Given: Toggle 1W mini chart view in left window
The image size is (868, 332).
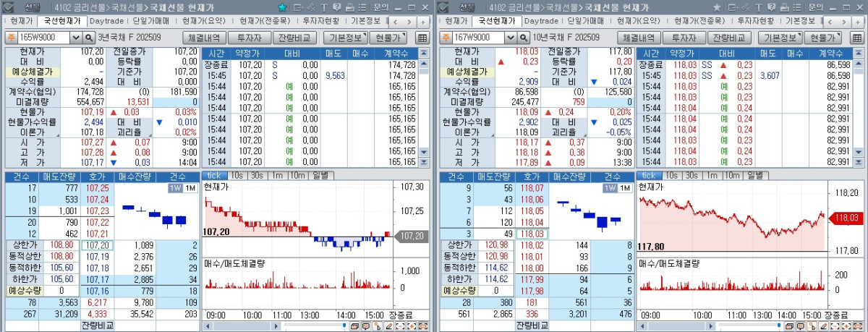Looking at the screenshot, I should pyautogui.click(x=176, y=188).
